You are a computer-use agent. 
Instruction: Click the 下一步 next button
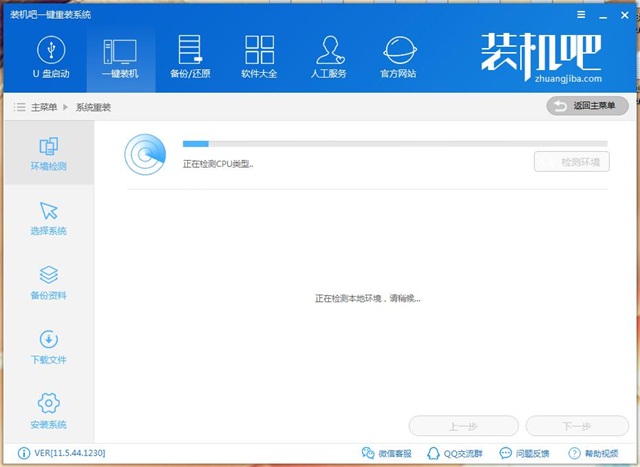577,426
